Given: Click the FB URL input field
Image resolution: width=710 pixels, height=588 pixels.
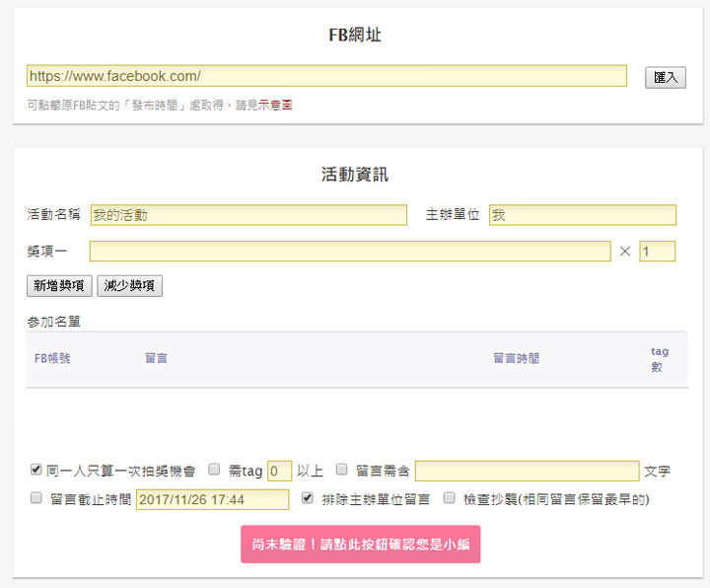Looking at the screenshot, I should [x=326, y=76].
